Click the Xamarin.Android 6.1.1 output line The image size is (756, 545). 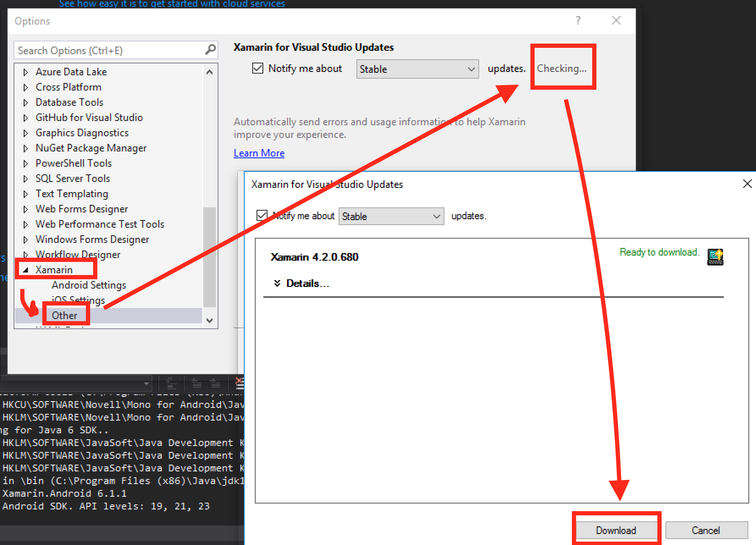click(64, 493)
